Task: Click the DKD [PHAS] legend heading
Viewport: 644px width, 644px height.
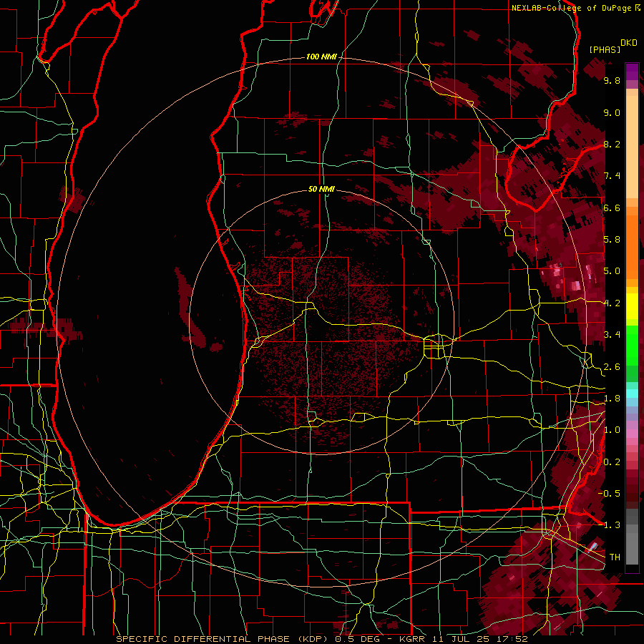Action: coord(613,47)
